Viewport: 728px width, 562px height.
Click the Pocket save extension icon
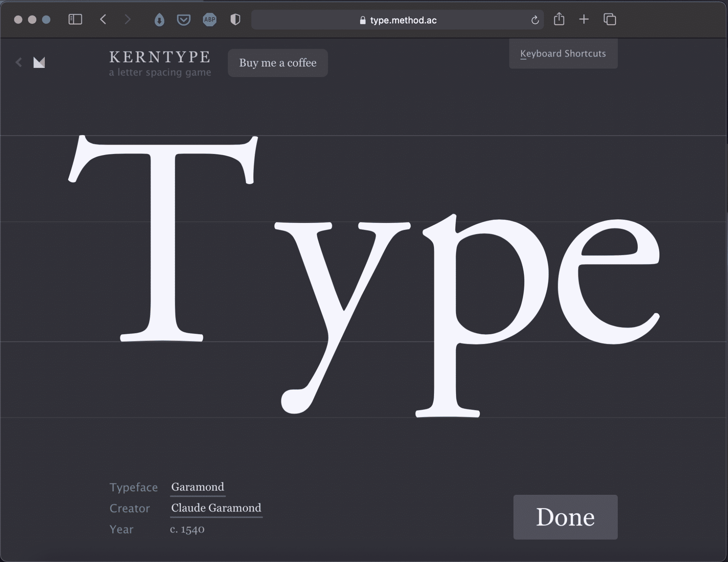coord(183,20)
